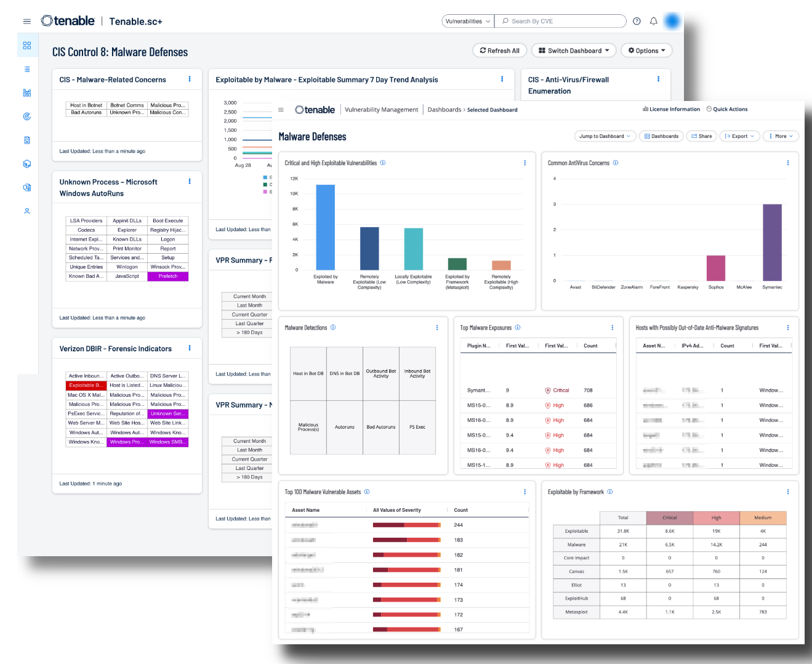Viewport: 812px width, 664px height.
Task: Click the Dashboards breadcrumb link
Action: click(x=444, y=110)
